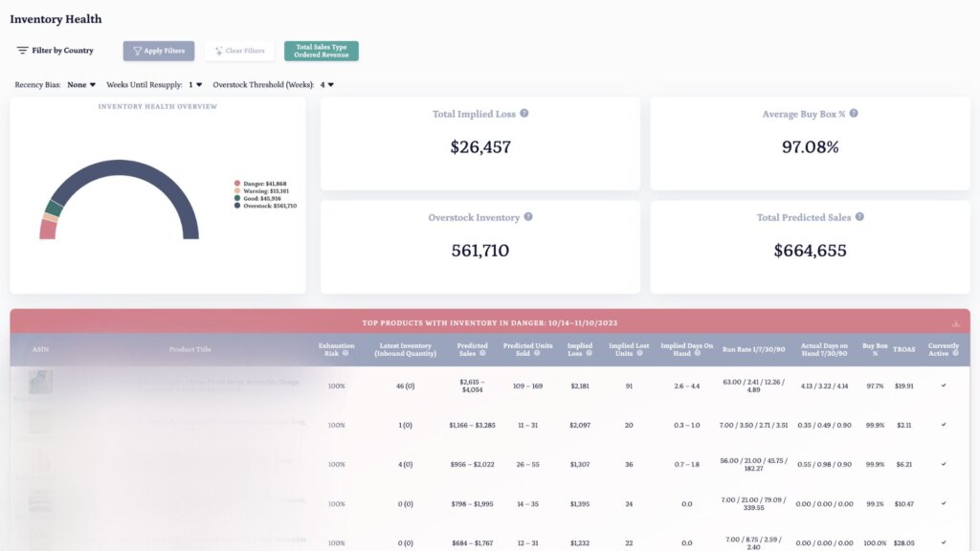Viewport: 980px width, 551px height.
Task: Expand the Weeks Until Resupply dropdown
Action: coord(195,85)
